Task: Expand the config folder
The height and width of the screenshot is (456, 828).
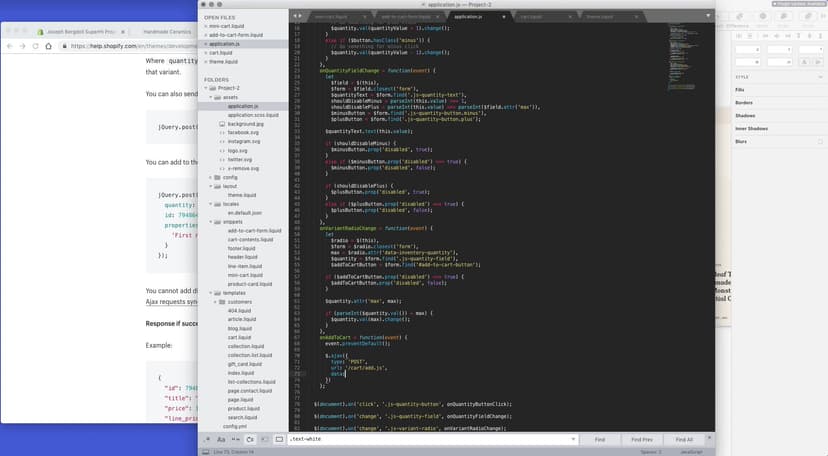Action: click(x=211, y=177)
